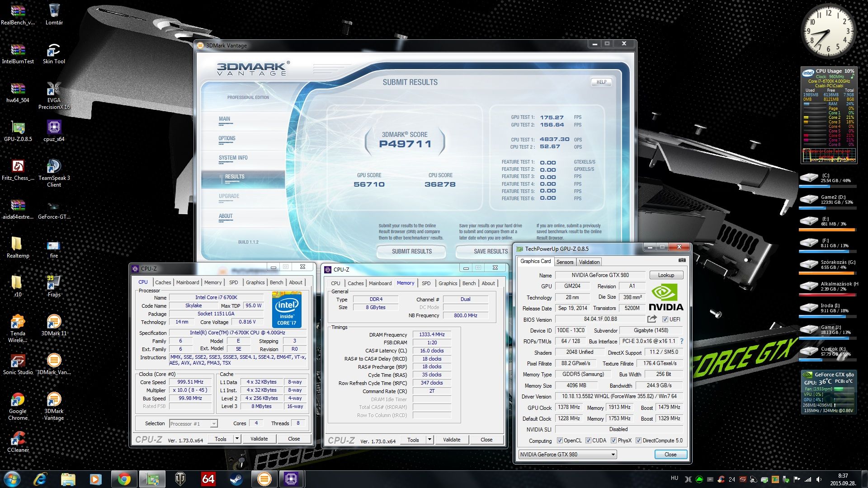Select the SYSTEM INFO menu in 3DMark Vantage
The width and height of the screenshot is (868, 488).
233,158
